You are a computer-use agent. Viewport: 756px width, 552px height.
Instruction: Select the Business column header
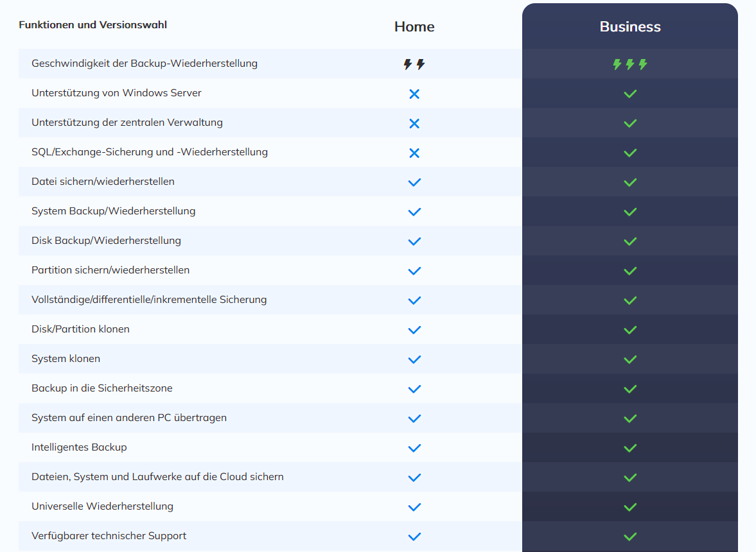(x=630, y=27)
